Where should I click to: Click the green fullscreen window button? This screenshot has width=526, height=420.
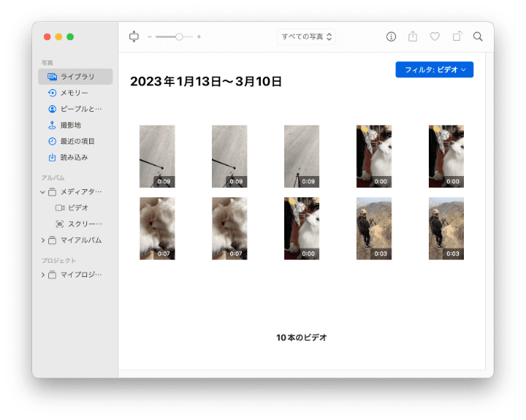pyautogui.click(x=70, y=37)
